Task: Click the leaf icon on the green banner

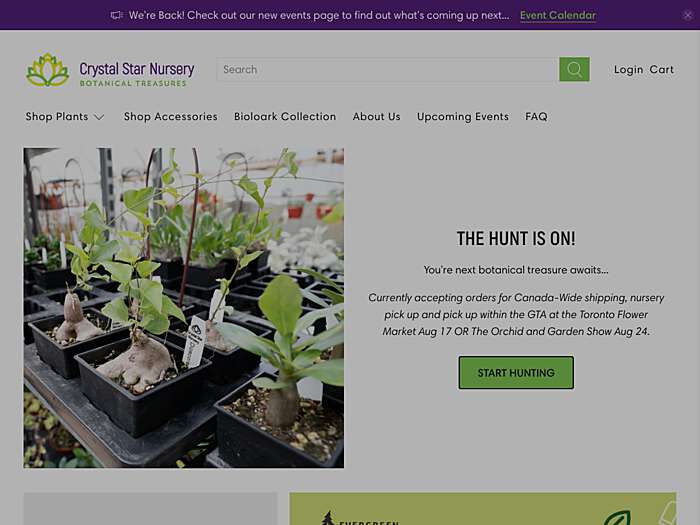Action: 617,518
